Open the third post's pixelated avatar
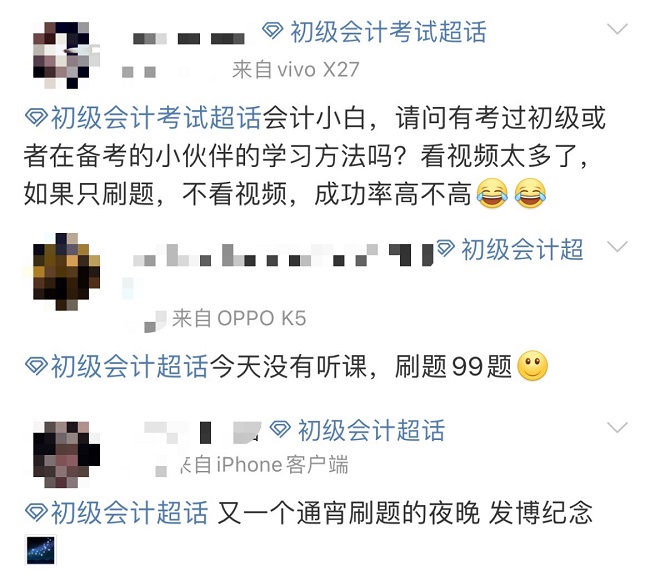The image size is (650, 577). coord(66,454)
